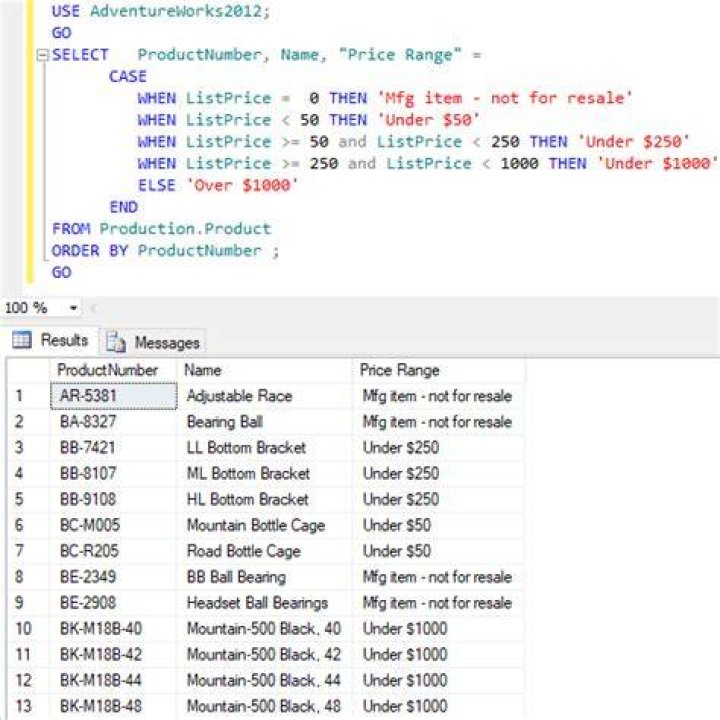Select the Mountain-500 Black, 48 cell

[x=264, y=706]
